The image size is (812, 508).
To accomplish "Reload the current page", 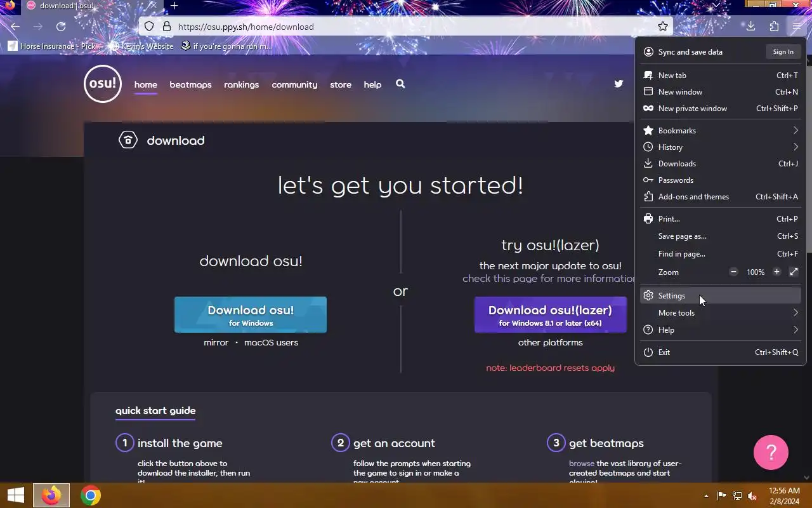I will pyautogui.click(x=61, y=27).
